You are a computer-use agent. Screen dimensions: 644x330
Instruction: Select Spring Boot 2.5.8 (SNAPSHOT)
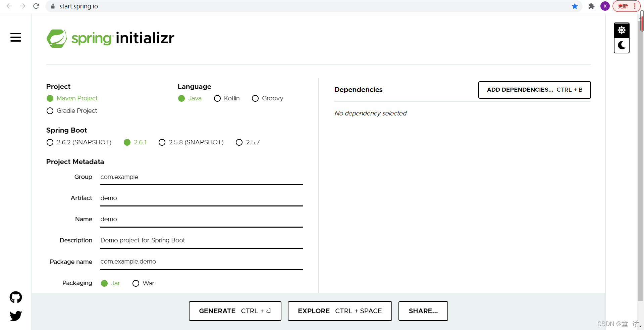pyautogui.click(x=191, y=142)
